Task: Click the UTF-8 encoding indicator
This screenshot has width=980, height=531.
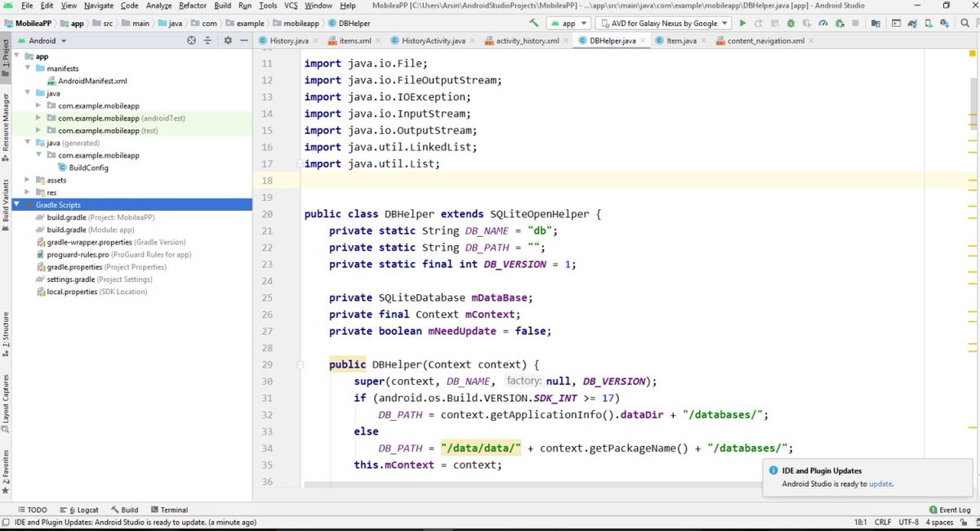Action: pos(909,522)
